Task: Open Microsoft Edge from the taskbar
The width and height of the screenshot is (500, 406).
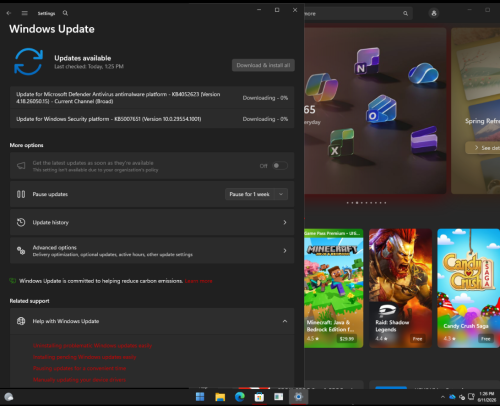Action: 240,397
